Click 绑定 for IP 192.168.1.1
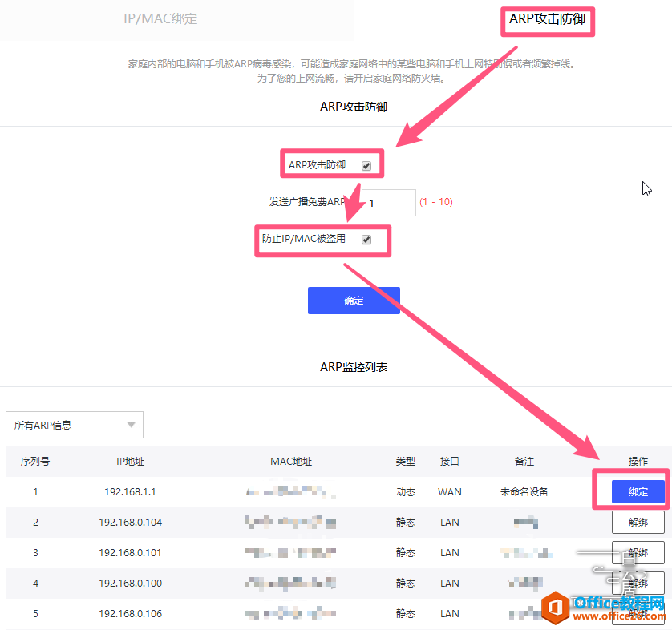 638,492
